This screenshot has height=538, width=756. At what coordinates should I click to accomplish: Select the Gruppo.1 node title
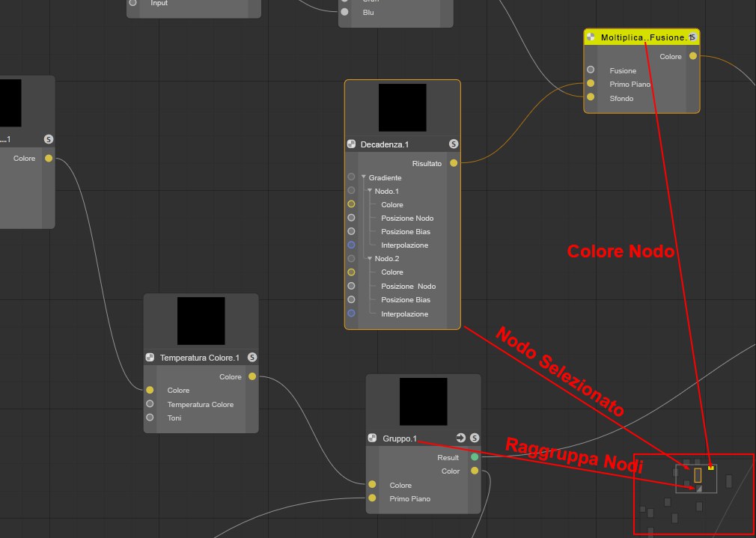(x=400, y=438)
